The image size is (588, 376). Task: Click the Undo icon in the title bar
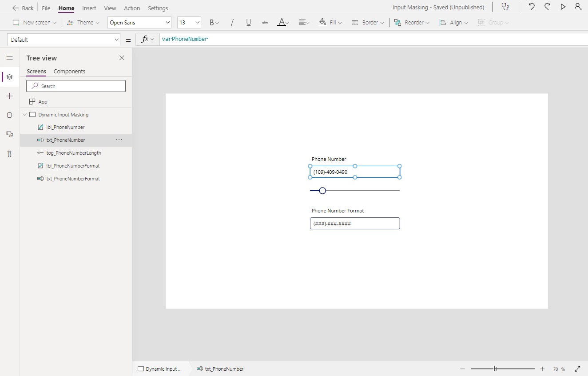coord(532,7)
